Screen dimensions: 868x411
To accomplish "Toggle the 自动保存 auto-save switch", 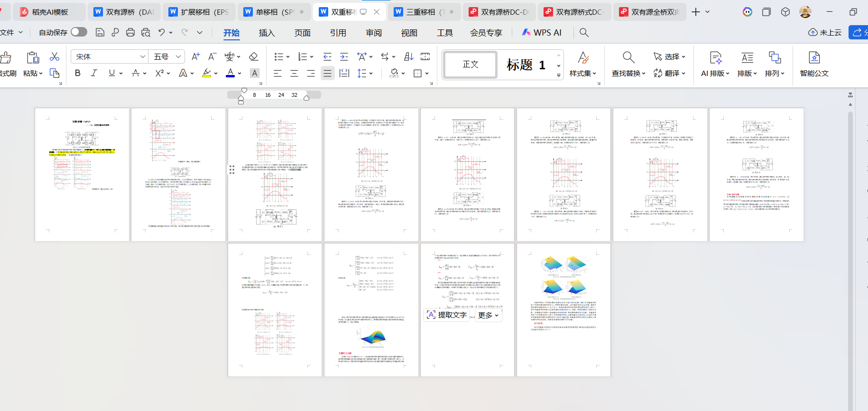I will 79,32.
